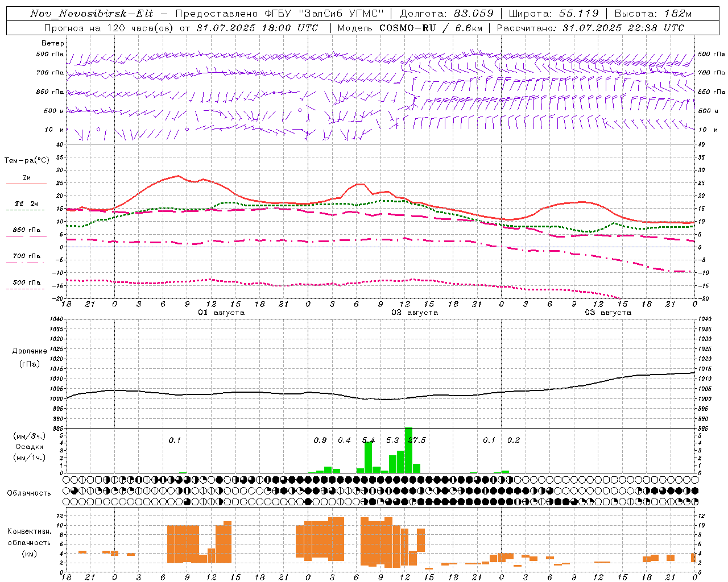This screenshot has height=582, width=728.
Task: Click the station height 182м
Action: (x=678, y=14)
